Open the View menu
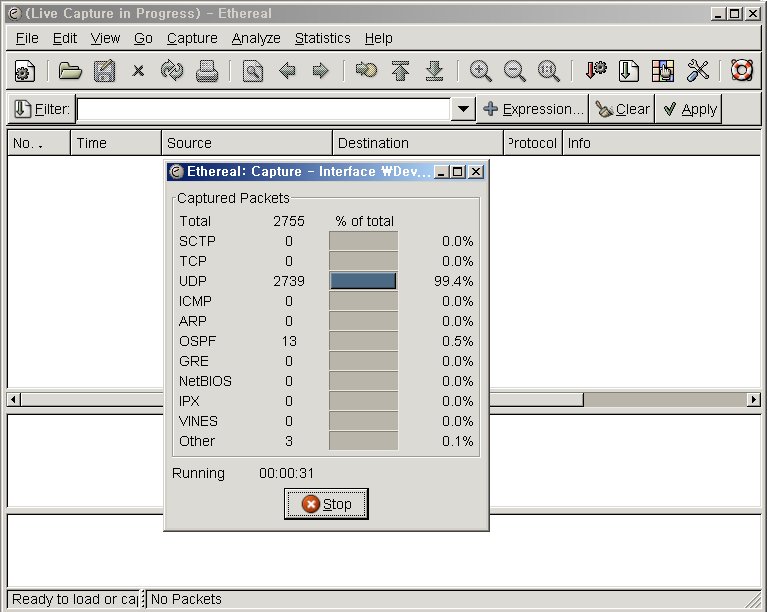This screenshot has height=612, width=767. click(x=105, y=38)
